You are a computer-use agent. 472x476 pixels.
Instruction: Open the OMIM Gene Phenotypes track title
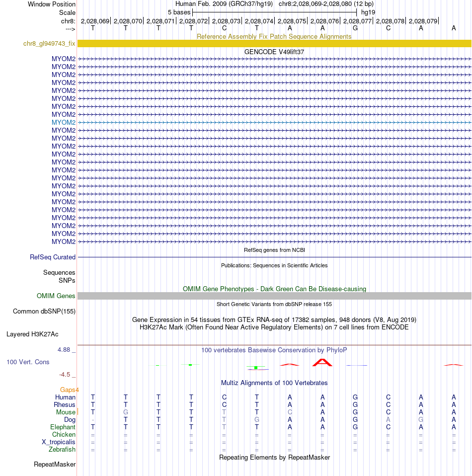274,289
